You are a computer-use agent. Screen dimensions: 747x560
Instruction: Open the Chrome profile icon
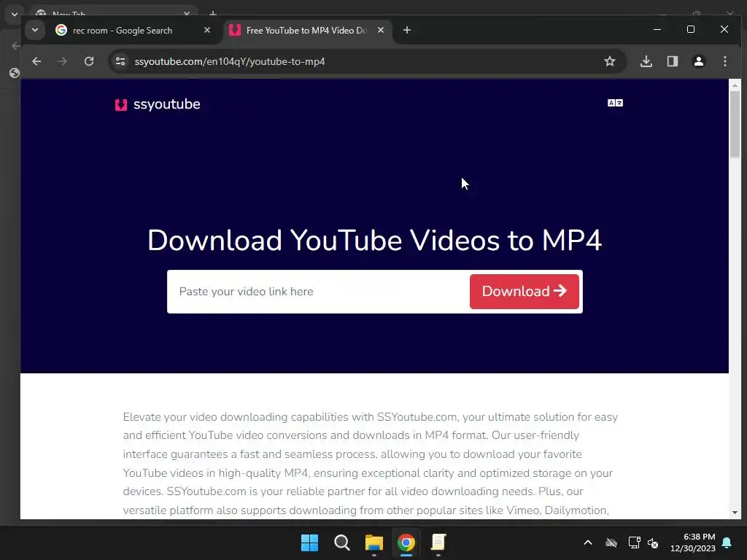click(x=698, y=61)
